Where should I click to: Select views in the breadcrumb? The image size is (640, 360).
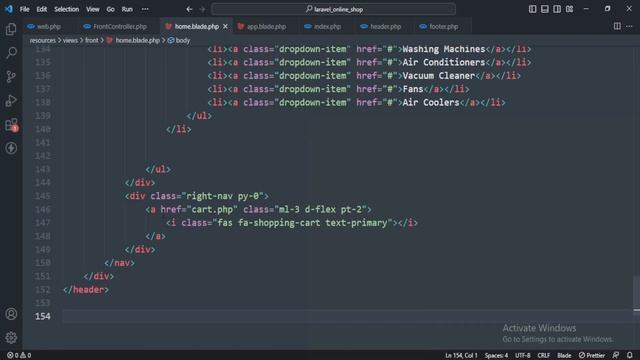point(70,40)
